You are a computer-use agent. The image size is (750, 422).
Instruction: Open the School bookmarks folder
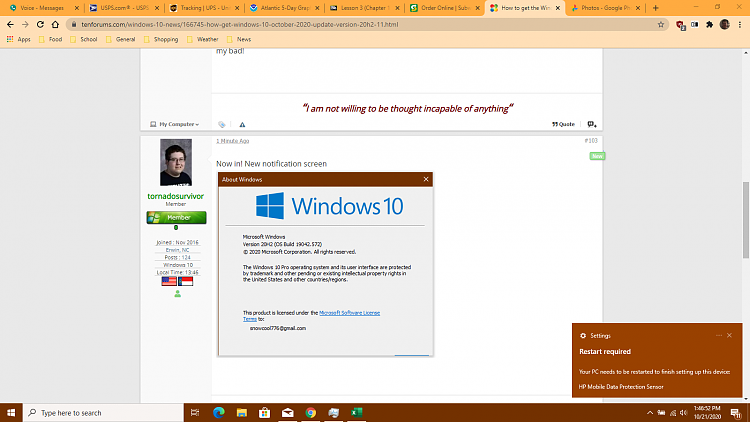(x=84, y=39)
